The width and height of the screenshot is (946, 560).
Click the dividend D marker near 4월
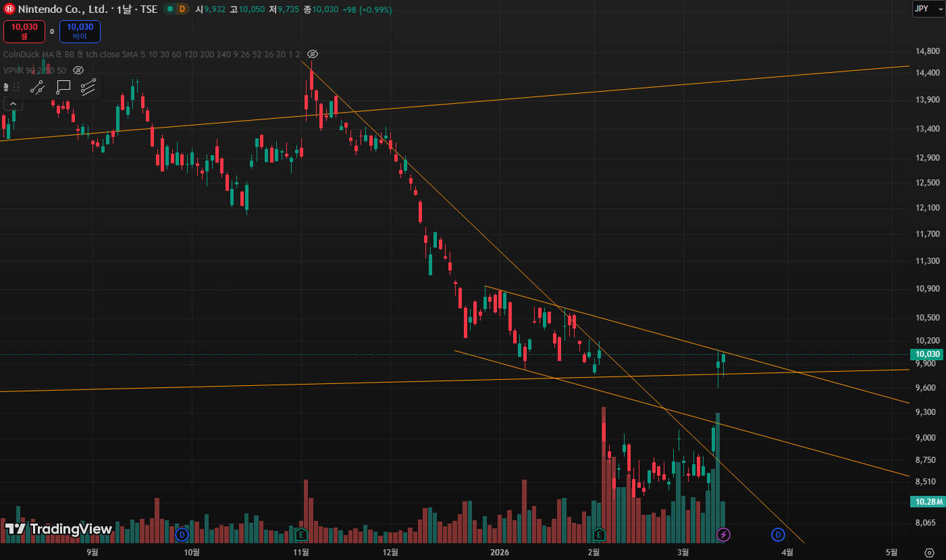[x=778, y=535]
